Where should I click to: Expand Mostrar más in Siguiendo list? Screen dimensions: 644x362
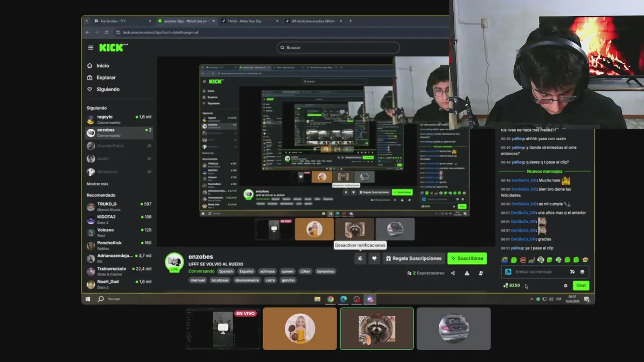[97, 184]
